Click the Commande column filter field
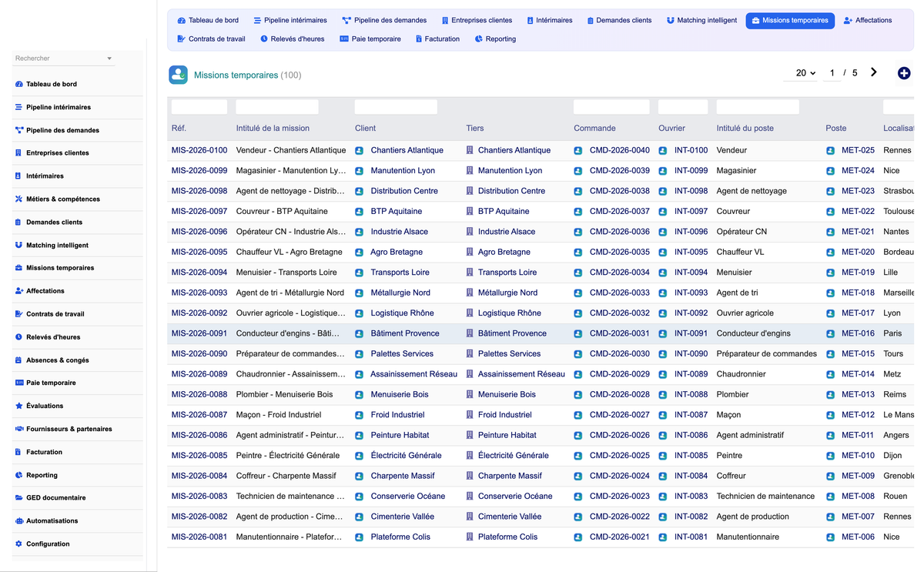 click(x=612, y=107)
